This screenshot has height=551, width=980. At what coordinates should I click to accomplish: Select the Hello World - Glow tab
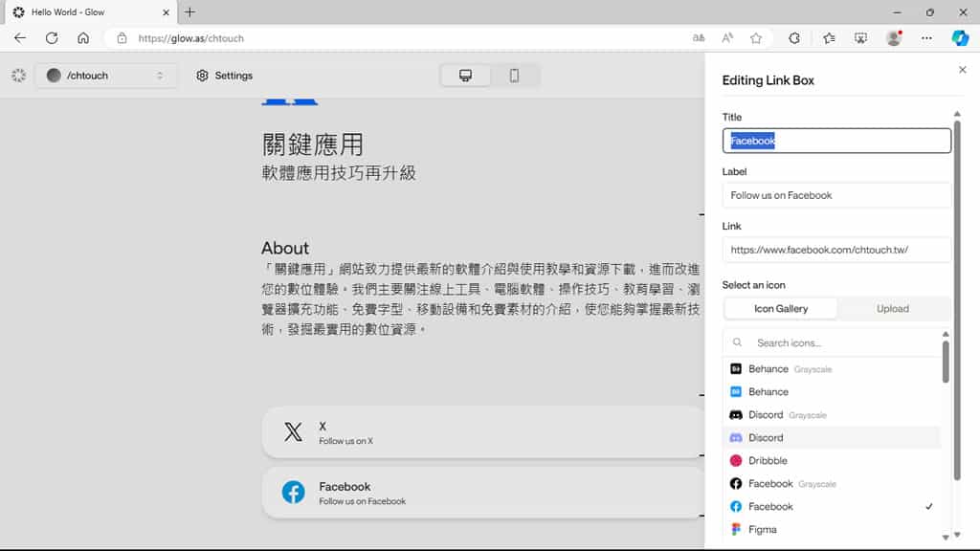(91, 11)
